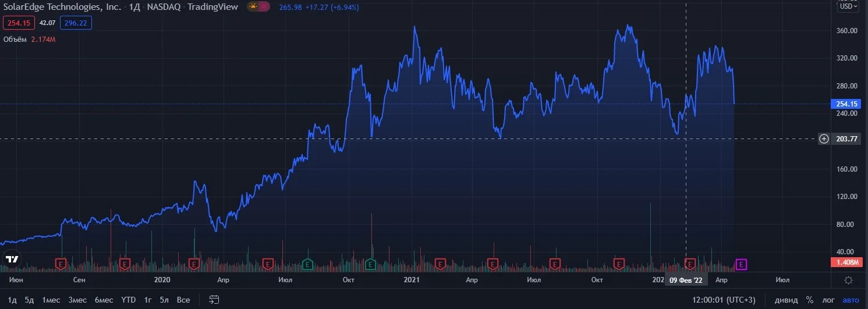This screenshot has width=868, height=309.
Task: Click the 160.00 price axis label
Action: point(845,169)
